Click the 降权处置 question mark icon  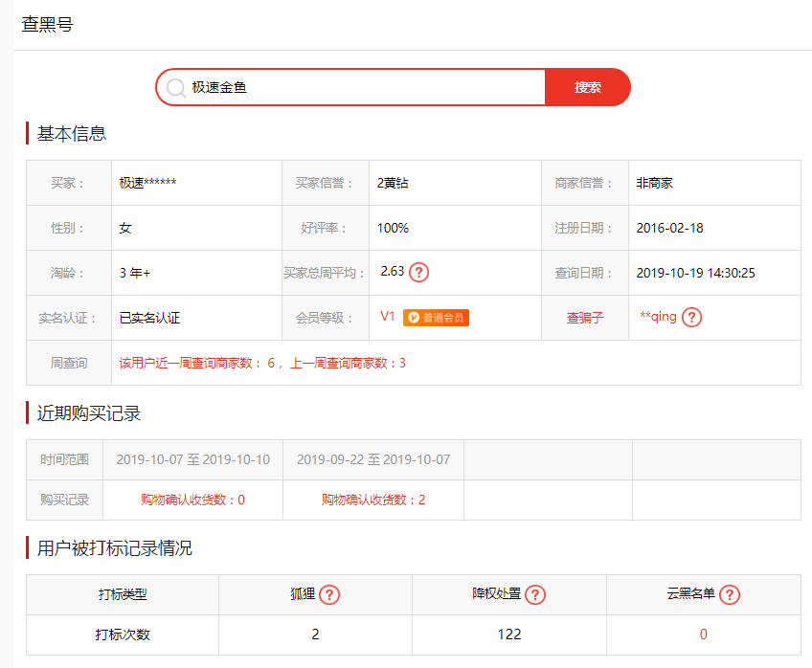tap(535, 595)
